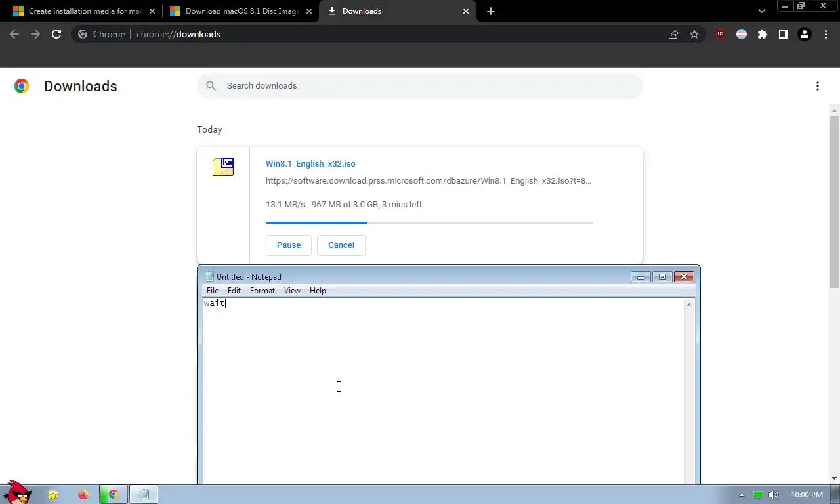840x504 pixels.
Task: Go back using the Chrome back arrow
Action: [14, 34]
